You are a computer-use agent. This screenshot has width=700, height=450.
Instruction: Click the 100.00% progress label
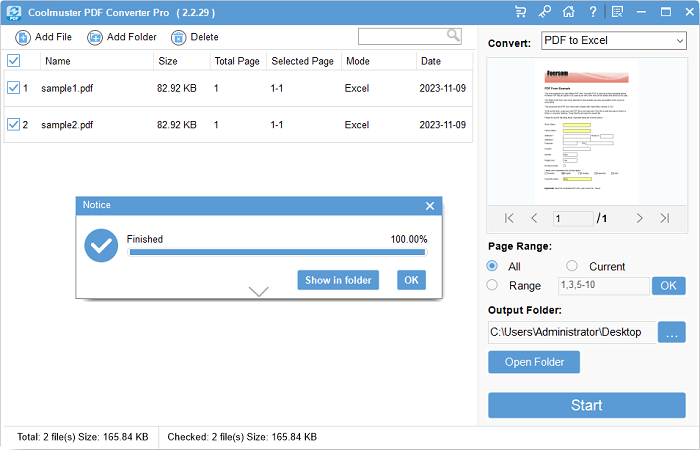(x=409, y=239)
